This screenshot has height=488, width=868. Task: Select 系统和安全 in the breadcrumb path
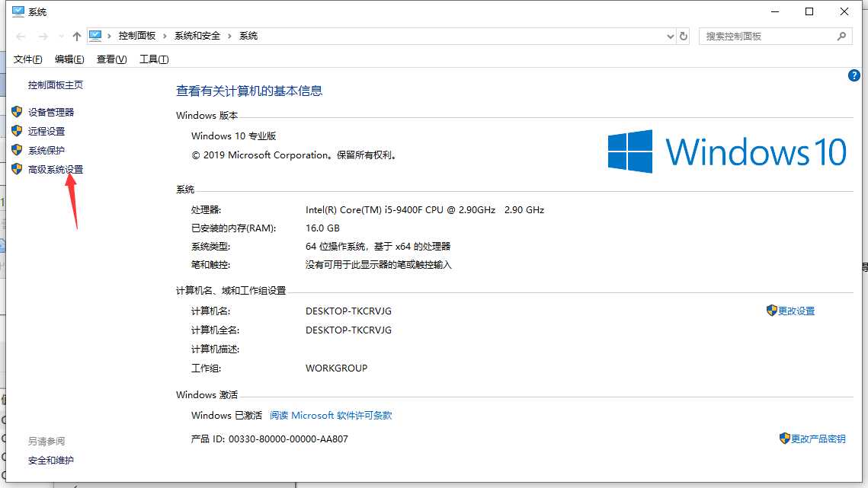(197, 36)
